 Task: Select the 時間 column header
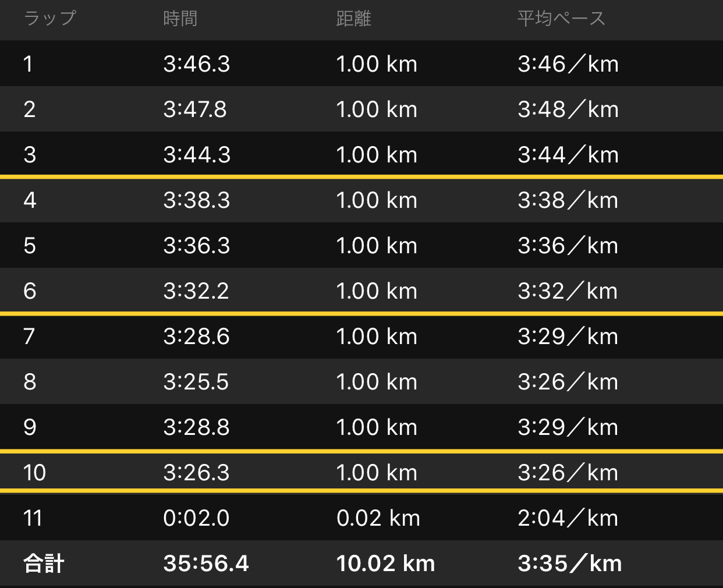(180, 19)
